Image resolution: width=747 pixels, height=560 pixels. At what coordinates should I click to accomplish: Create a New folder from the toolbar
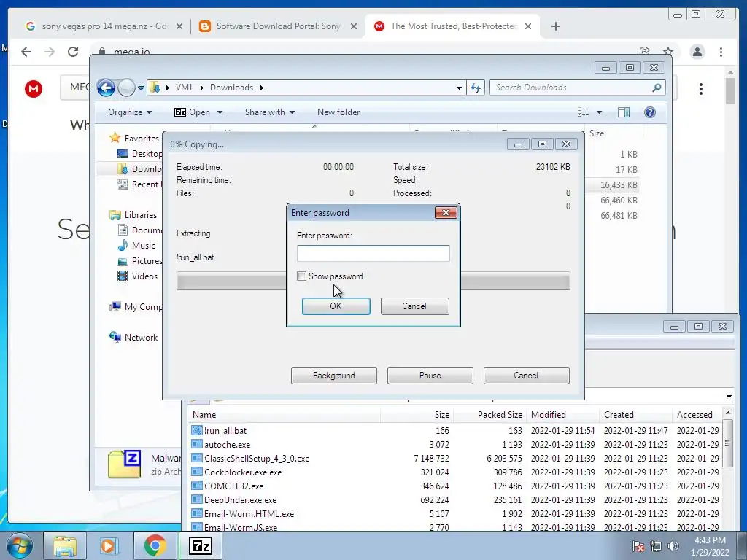338,112
